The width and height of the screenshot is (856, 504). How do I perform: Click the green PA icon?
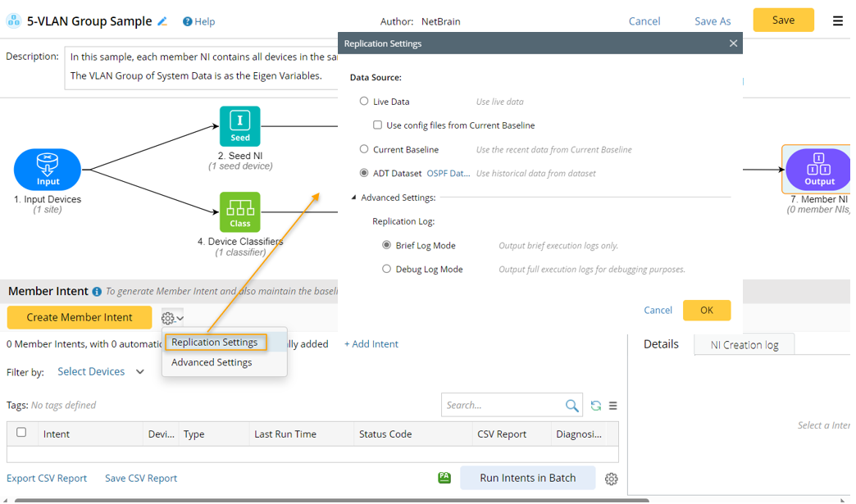(444, 478)
